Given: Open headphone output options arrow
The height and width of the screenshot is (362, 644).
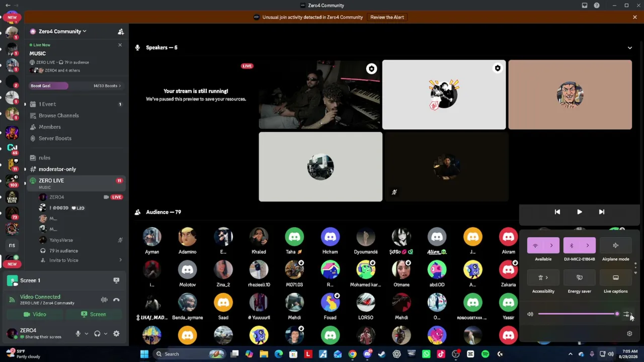Looking at the screenshot, I should pyautogui.click(x=105, y=333).
